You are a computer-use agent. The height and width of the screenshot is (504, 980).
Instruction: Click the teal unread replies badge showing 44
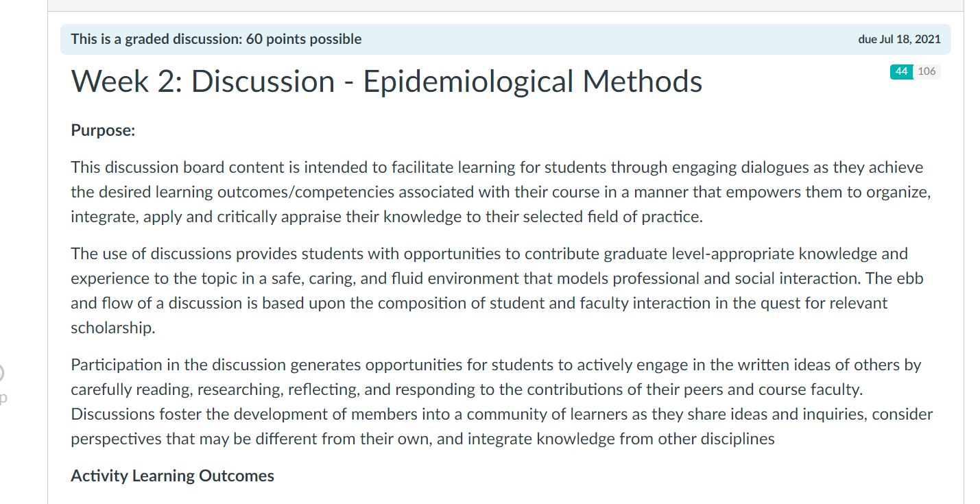(x=902, y=71)
